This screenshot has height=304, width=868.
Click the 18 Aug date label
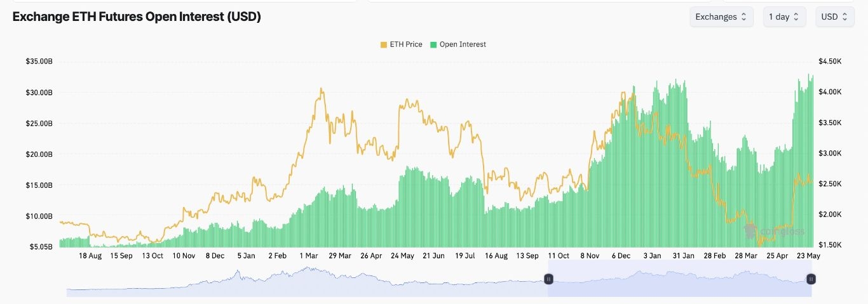coord(90,256)
